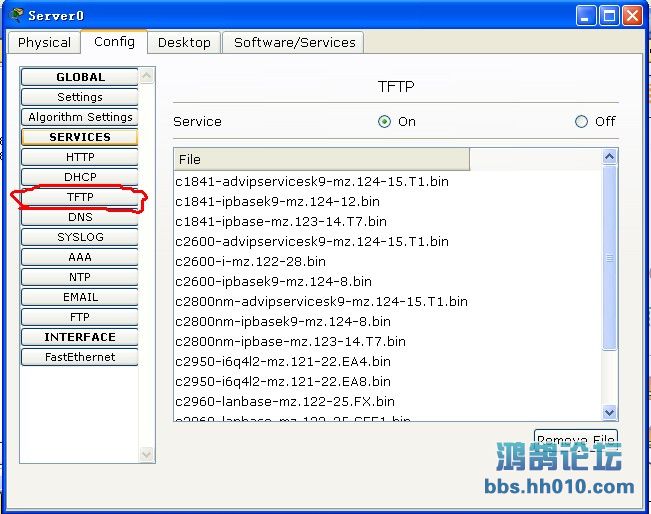Click file list scroll up arrow
651x514 pixels.
point(609,157)
